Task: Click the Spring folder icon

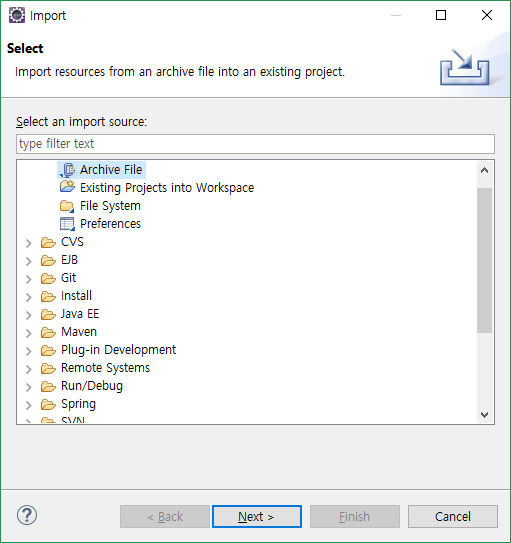Action: pyautogui.click(x=48, y=404)
